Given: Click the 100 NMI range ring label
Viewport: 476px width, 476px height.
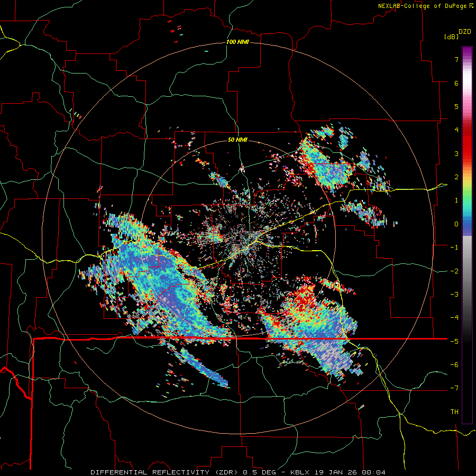Looking at the screenshot, I should (237, 42).
